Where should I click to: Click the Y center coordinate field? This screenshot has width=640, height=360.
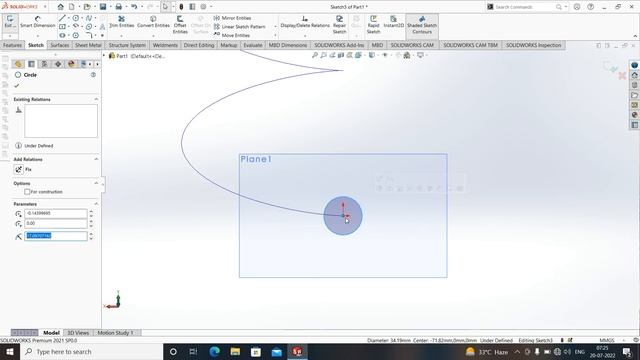point(56,224)
